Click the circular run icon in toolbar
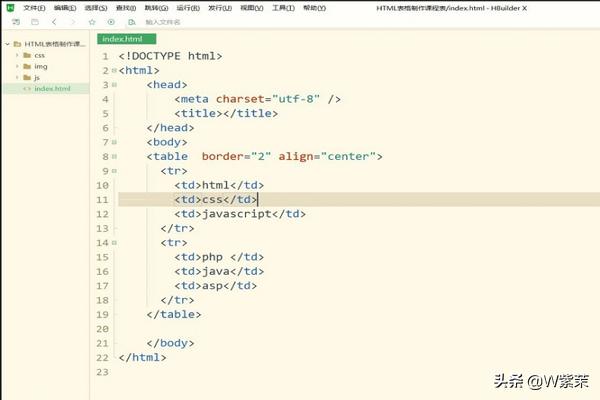600x400 pixels. 111,21
